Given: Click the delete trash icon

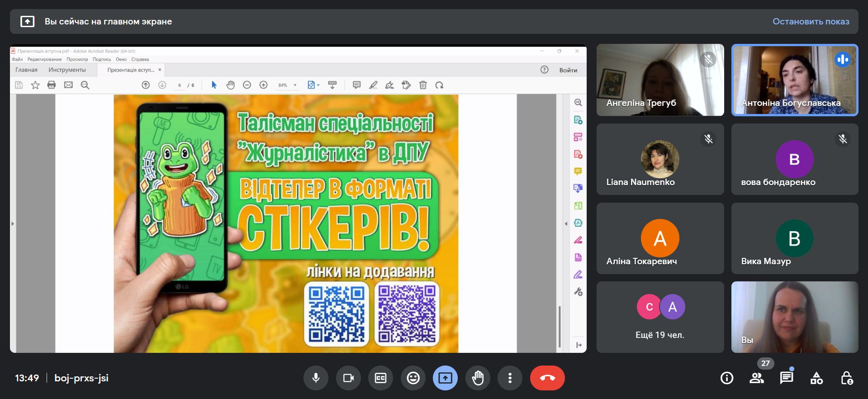Looking at the screenshot, I should click(x=423, y=85).
